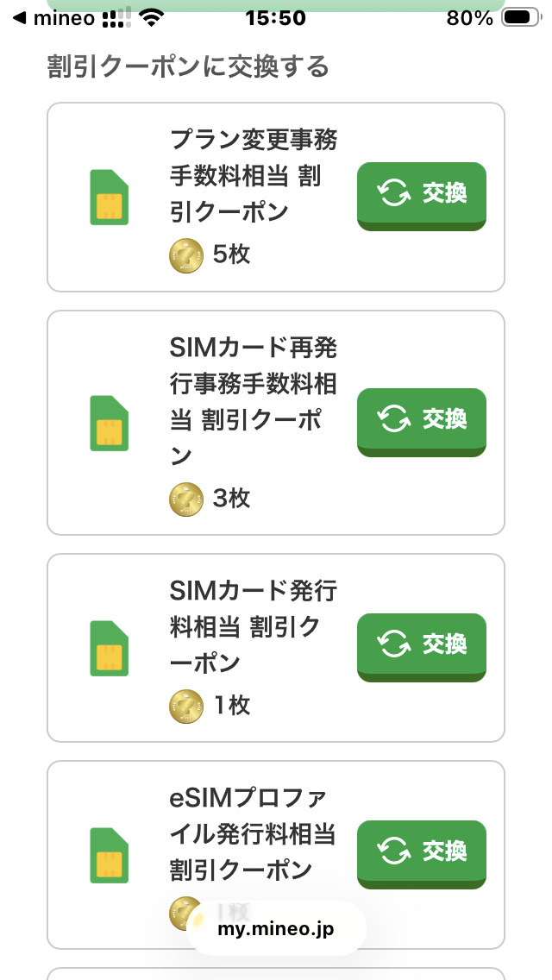
Task: Tap the gold coin beside 5枚
Action: point(185,254)
